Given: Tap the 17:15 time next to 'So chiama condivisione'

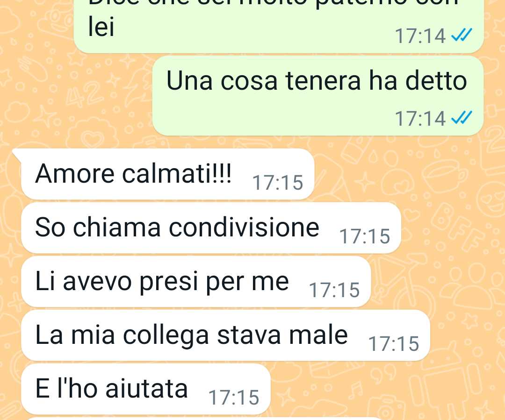Looking at the screenshot, I should [x=365, y=236].
